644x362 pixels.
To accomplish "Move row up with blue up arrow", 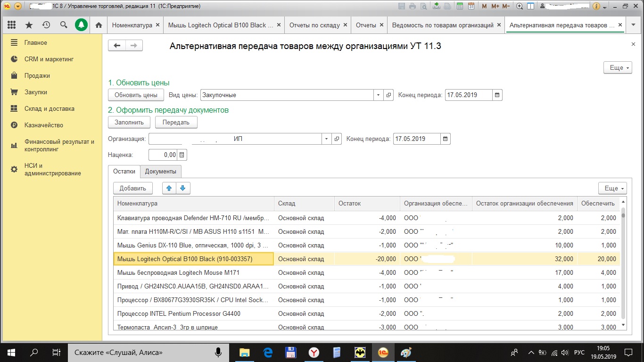I will click(x=169, y=188).
